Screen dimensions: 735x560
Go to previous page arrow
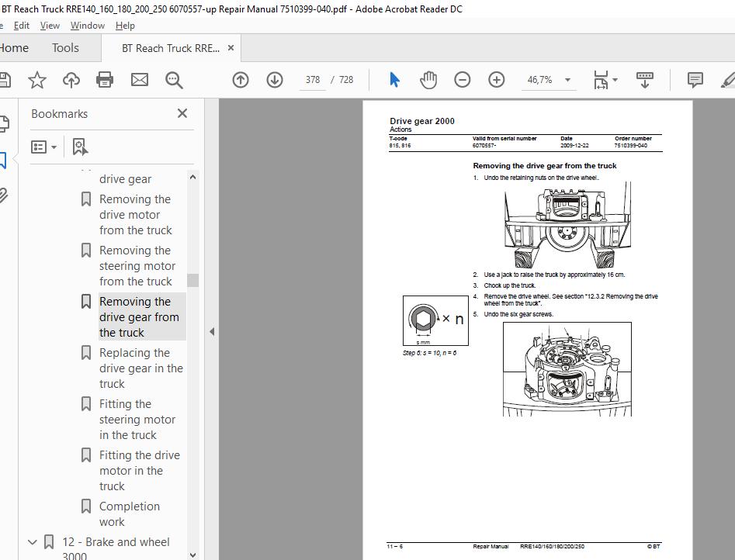coord(241,80)
